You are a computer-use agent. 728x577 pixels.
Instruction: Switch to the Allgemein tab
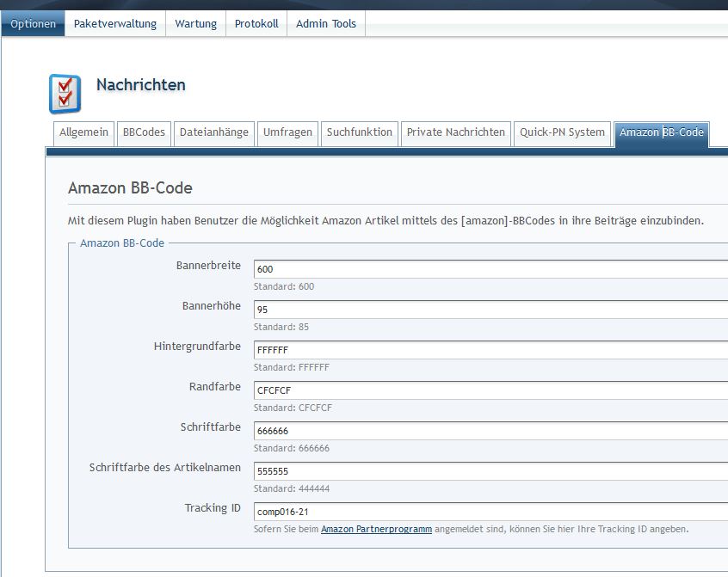(83, 133)
